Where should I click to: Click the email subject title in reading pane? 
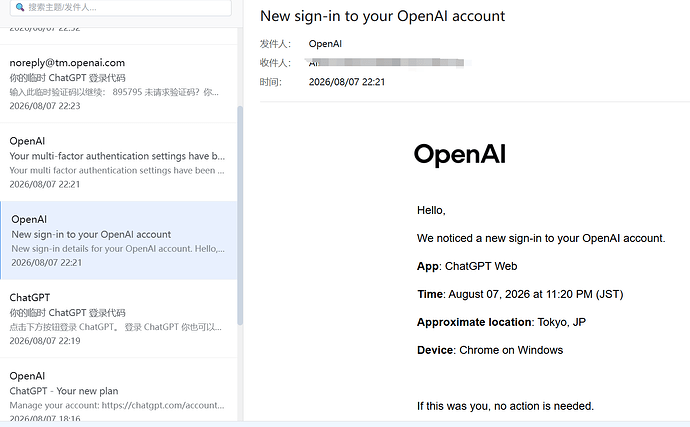pyautogui.click(x=382, y=16)
